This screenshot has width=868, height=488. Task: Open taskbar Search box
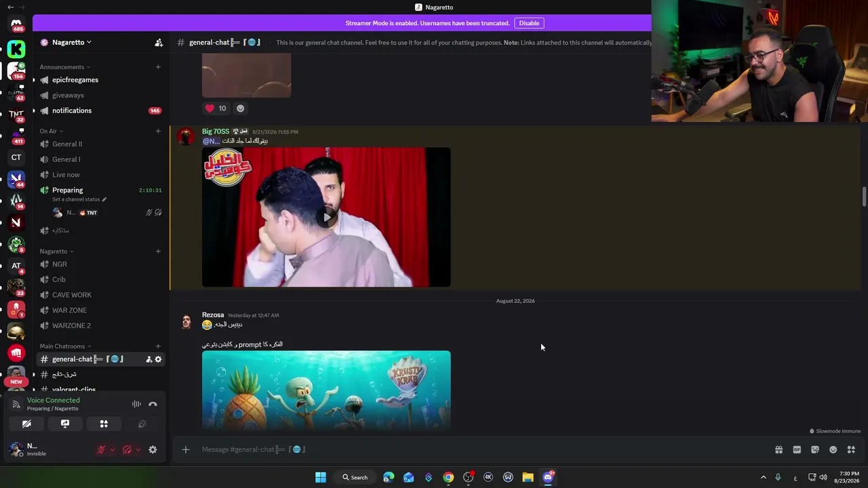click(355, 477)
